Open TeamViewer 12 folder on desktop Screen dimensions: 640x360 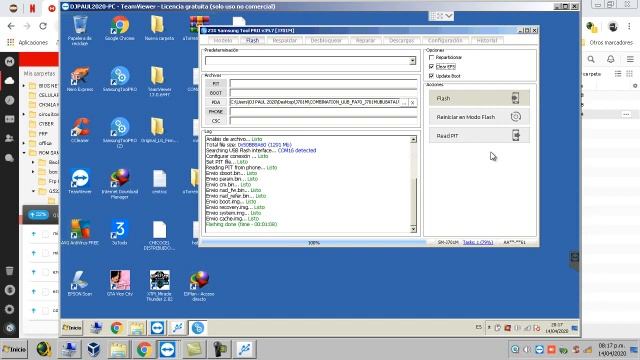[x=159, y=82]
